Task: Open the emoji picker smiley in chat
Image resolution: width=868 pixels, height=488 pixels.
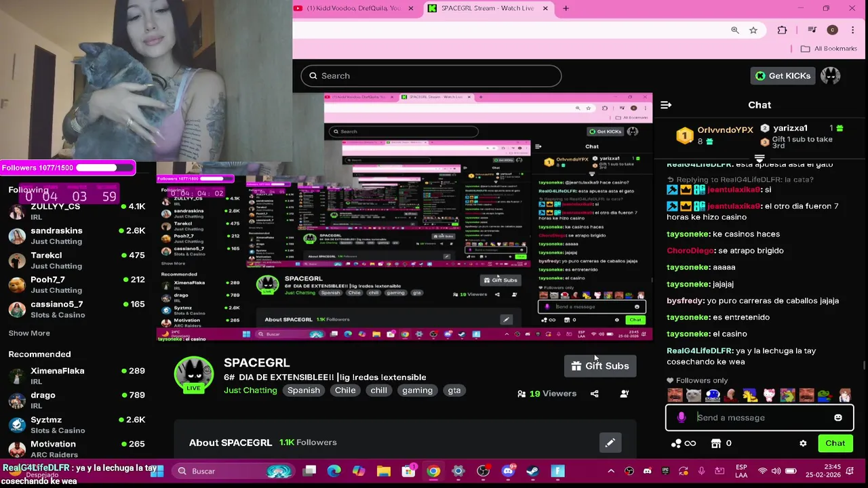Action: (x=838, y=418)
